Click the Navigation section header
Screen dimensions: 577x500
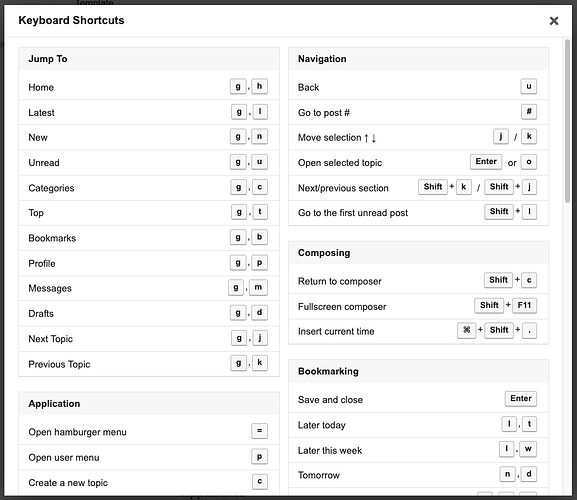point(418,59)
